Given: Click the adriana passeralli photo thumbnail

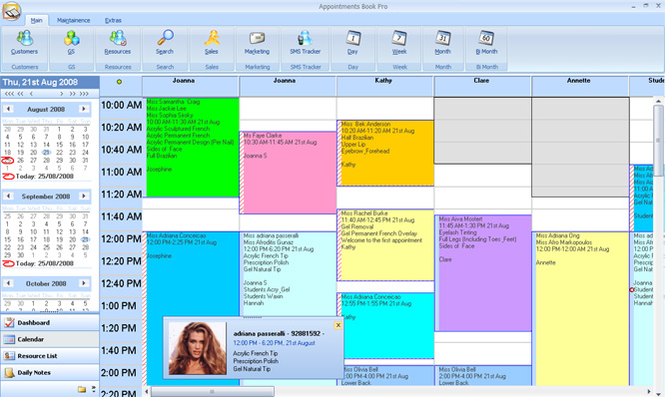Looking at the screenshot, I should click(x=197, y=348).
